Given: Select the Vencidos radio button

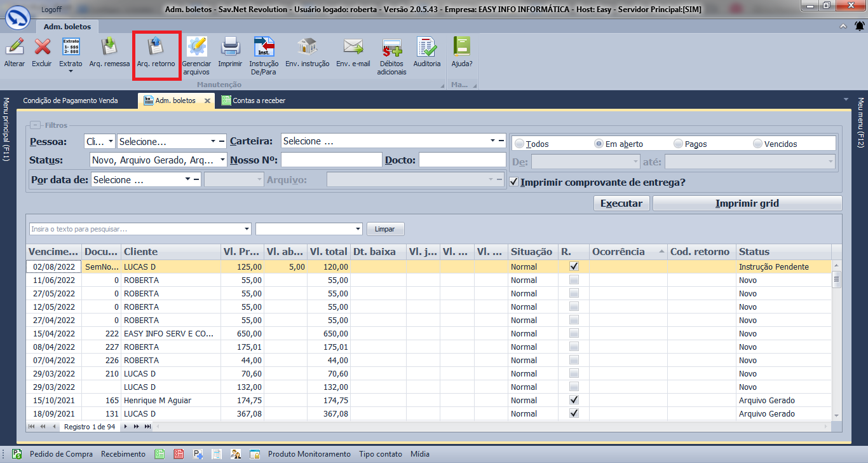Looking at the screenshot, I should (x=757, y=144).
